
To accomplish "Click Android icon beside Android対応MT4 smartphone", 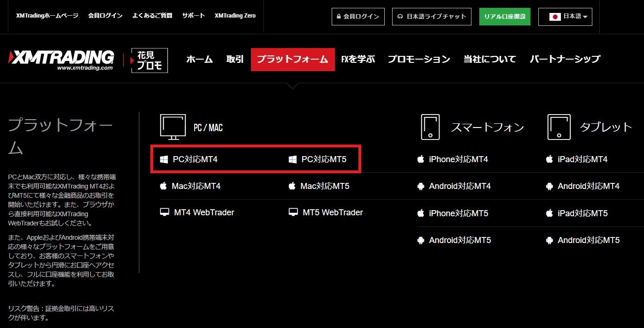I will pyautogui.click(x=420, y=186).
